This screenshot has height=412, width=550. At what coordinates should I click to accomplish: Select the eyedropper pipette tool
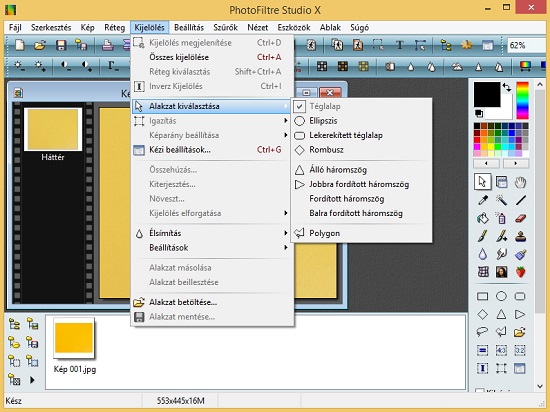tap(483, 200)
